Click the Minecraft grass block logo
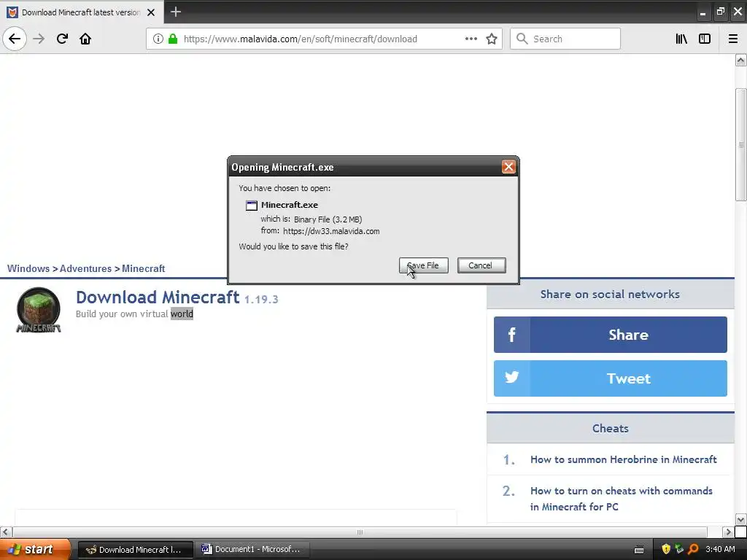This screenshot has height=560, width=747. click(39, 310)
